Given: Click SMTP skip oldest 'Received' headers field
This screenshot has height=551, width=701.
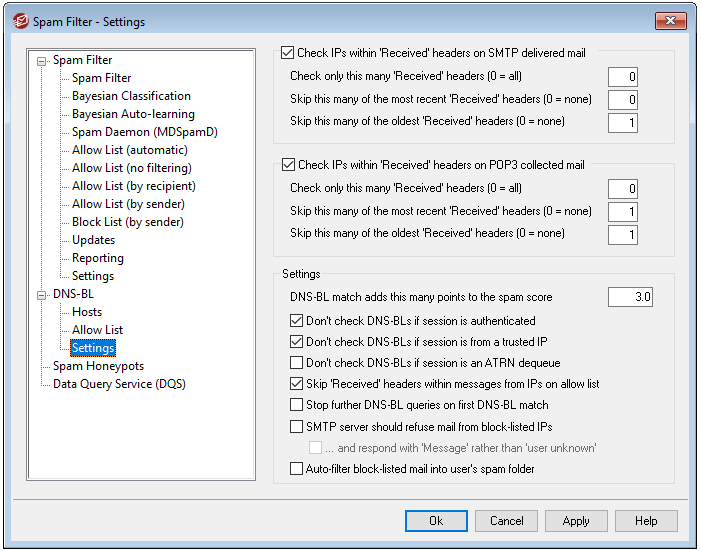Looking at the screenshot, I should click(x=622, y=123).
